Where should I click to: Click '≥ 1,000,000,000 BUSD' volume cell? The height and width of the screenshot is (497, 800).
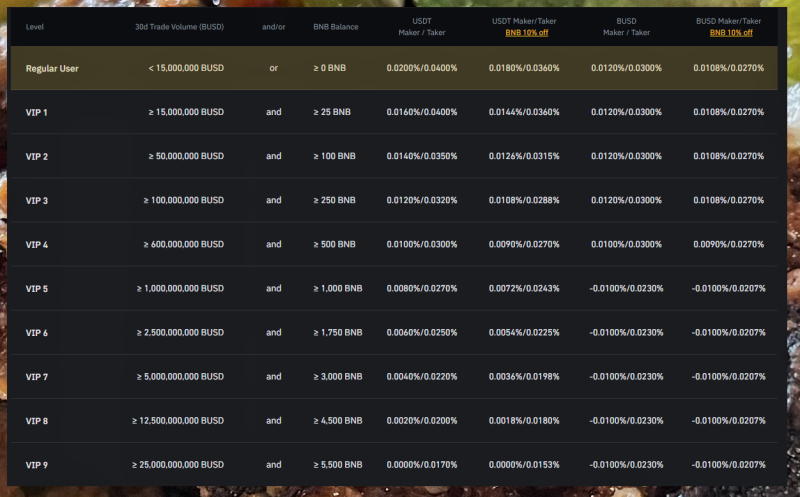180,288
